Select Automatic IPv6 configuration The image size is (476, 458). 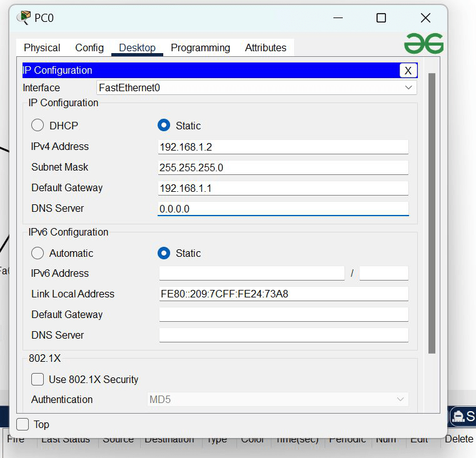point(38,253)
